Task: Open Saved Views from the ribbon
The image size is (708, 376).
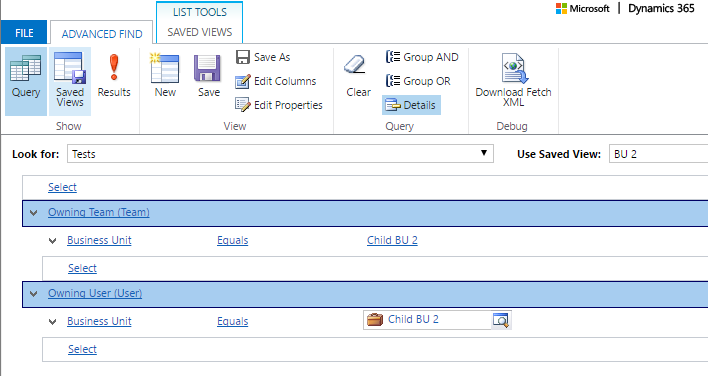Action: pyautogui.click(x=70, y=81)
